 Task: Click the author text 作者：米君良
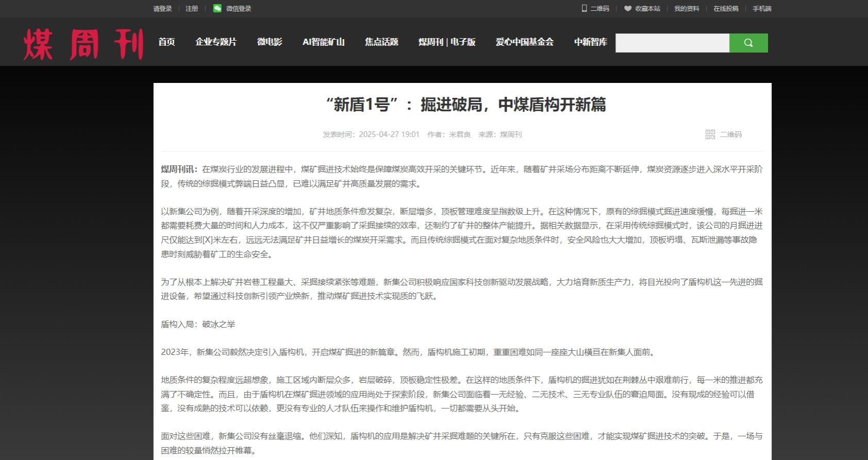point(449,134)
